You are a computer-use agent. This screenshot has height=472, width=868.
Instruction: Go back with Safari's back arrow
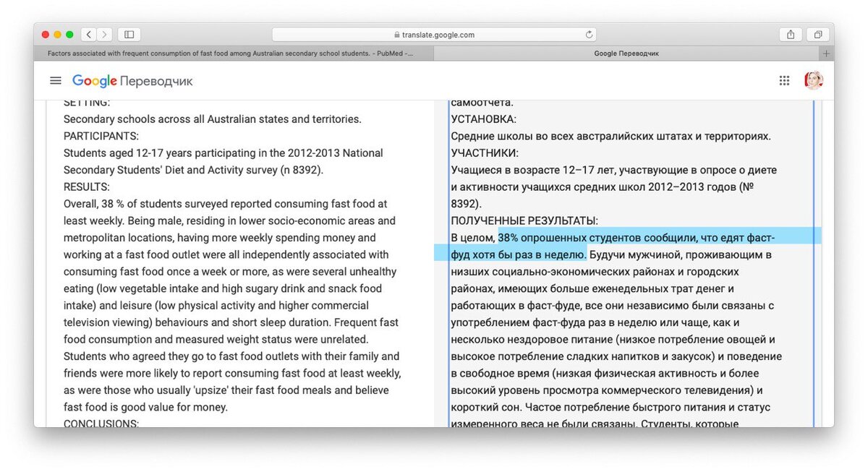[x=89, y=35]
